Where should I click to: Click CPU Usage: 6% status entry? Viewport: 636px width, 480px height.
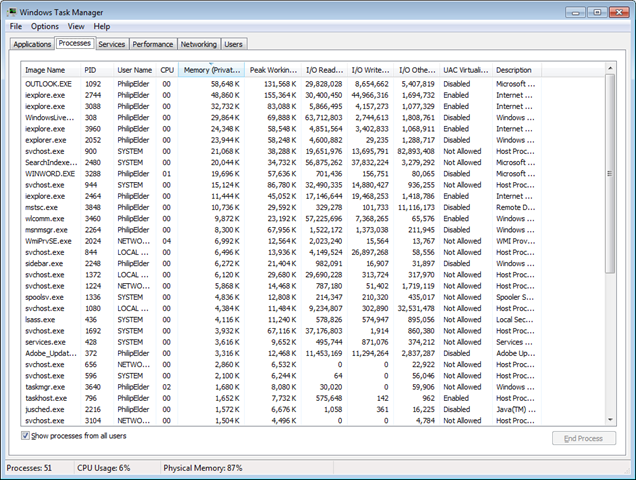tap(104, 468)
